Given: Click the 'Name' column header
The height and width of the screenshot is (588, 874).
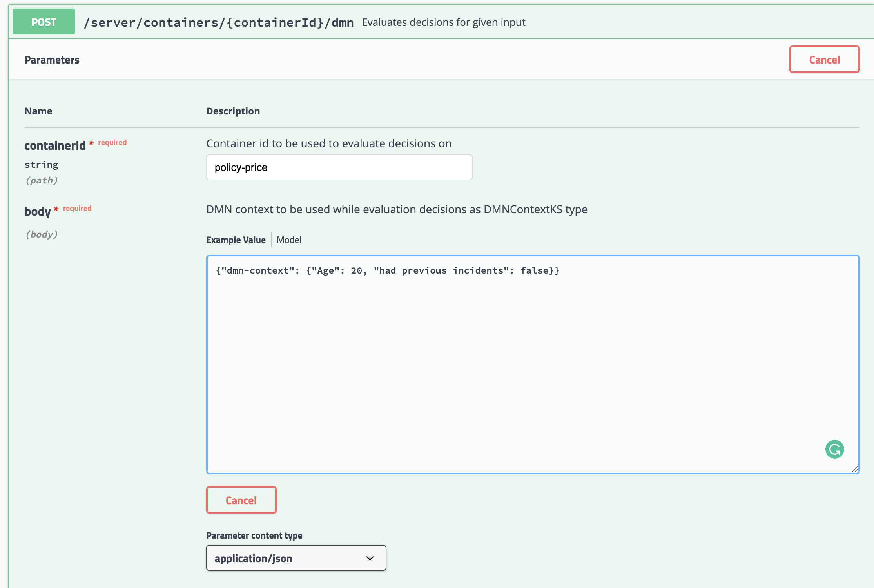Looking at the screenshot, I should pyautogui.click(x=38, y=111).
